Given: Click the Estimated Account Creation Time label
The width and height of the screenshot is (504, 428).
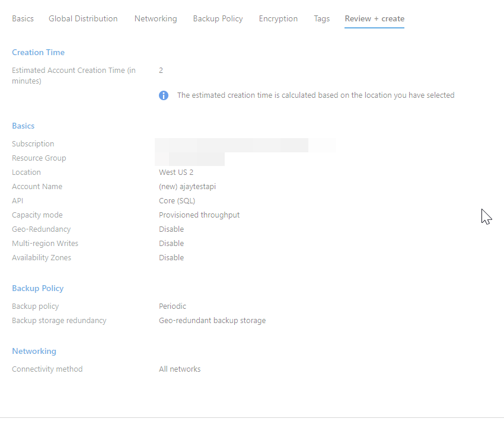Looking at the screenshot, I should [x=74, y=75].
